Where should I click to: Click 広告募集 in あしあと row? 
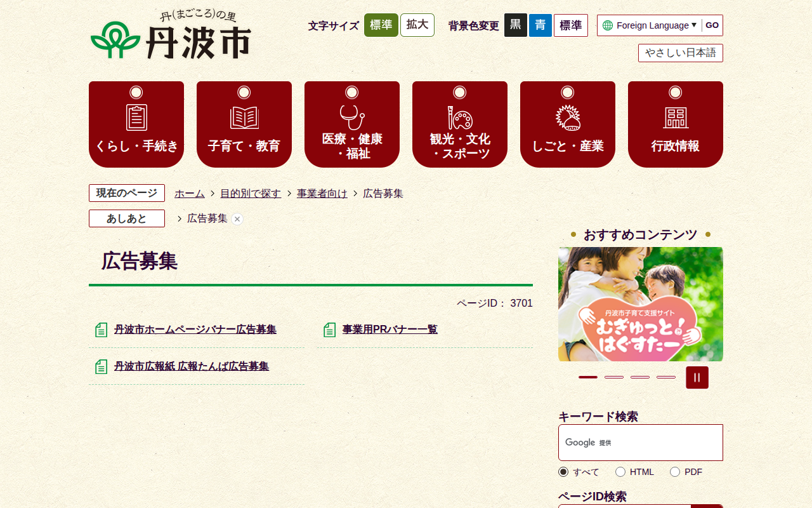pos(207,218)
